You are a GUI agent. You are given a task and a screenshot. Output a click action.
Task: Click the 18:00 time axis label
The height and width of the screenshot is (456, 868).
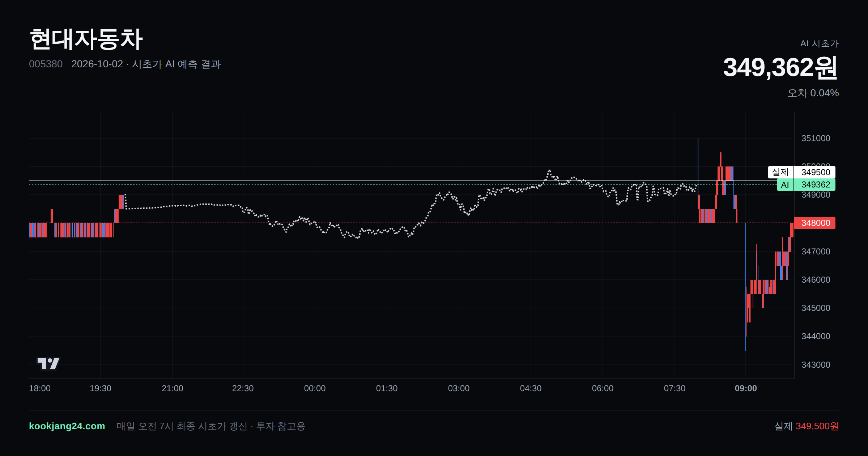coord(40,388)
